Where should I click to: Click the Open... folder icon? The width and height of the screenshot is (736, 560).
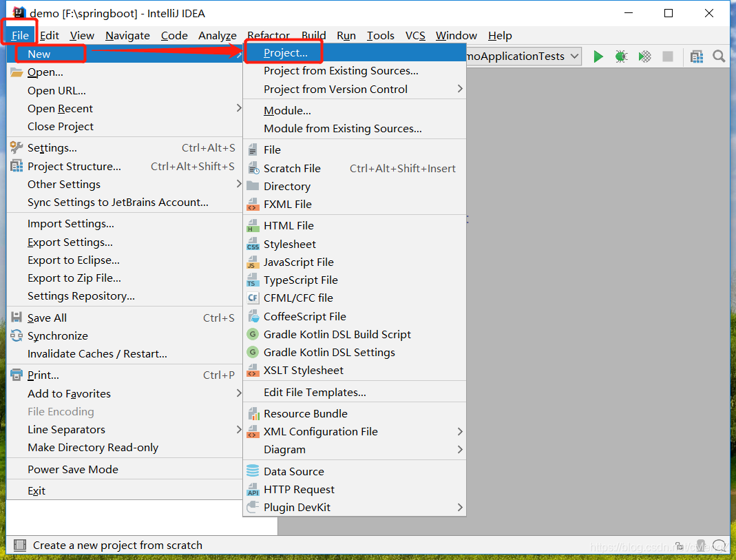(x=17, y=72)
